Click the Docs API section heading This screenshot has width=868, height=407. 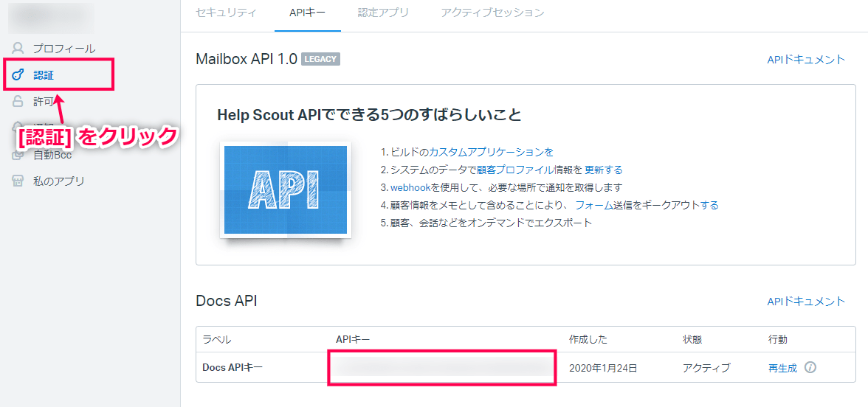[227, 301]
